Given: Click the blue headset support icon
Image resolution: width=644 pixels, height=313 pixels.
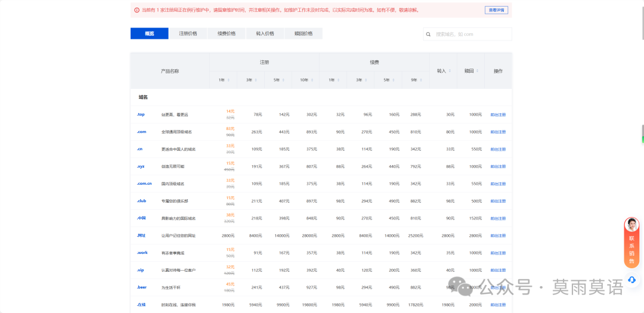Looking at the screenshot, I should [632, 280].
